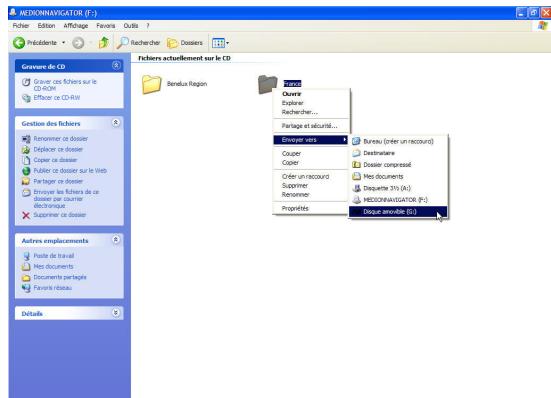Select the France folder icon
This screenshot has height=398, width=551.
267,84
